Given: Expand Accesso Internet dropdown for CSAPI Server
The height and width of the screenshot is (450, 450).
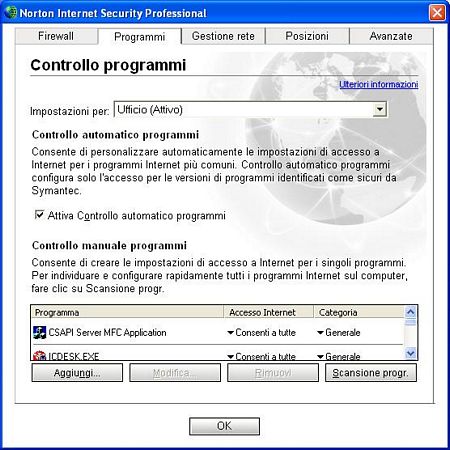Looking at the screenshot, I should coord(230,333).
